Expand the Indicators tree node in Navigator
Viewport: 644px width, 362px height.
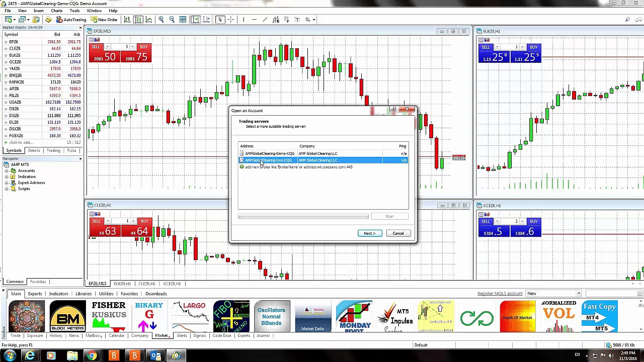(7, 176)
